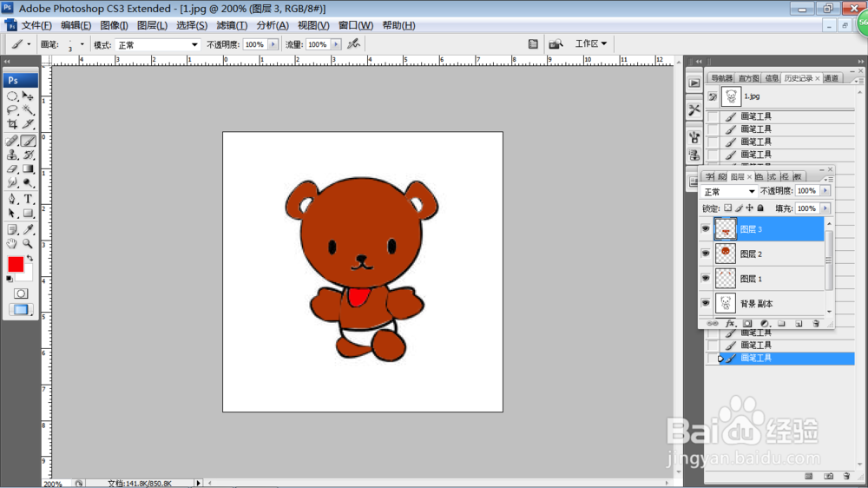Create a new layer
The image size is (868, 488).
(x=799, y=324)
